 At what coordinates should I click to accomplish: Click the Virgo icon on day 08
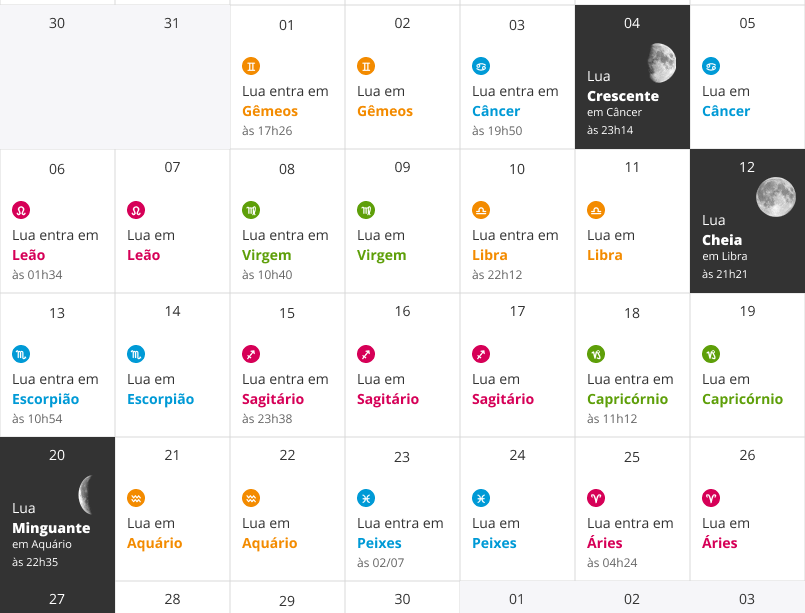251,211
